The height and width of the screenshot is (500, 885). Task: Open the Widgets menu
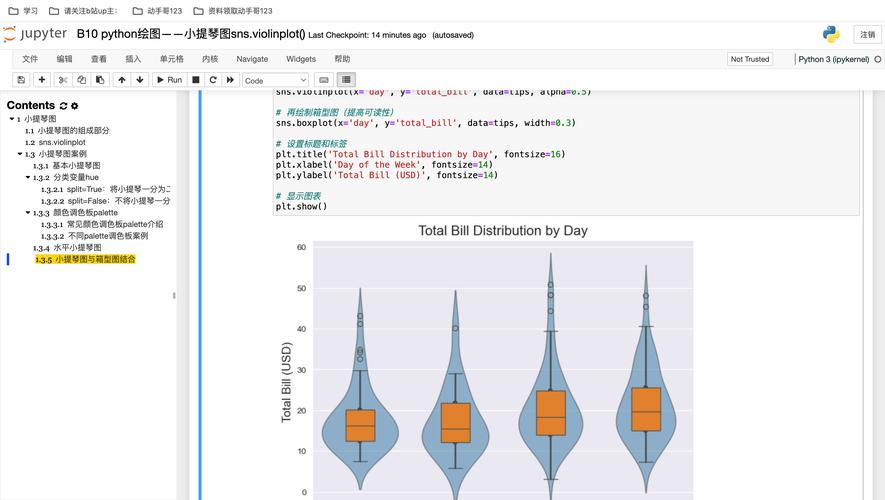[301, 59]
